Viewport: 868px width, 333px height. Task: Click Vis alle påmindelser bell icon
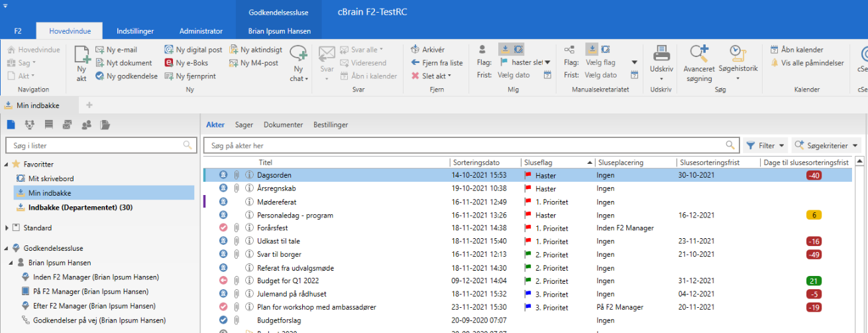click(775, 63)
